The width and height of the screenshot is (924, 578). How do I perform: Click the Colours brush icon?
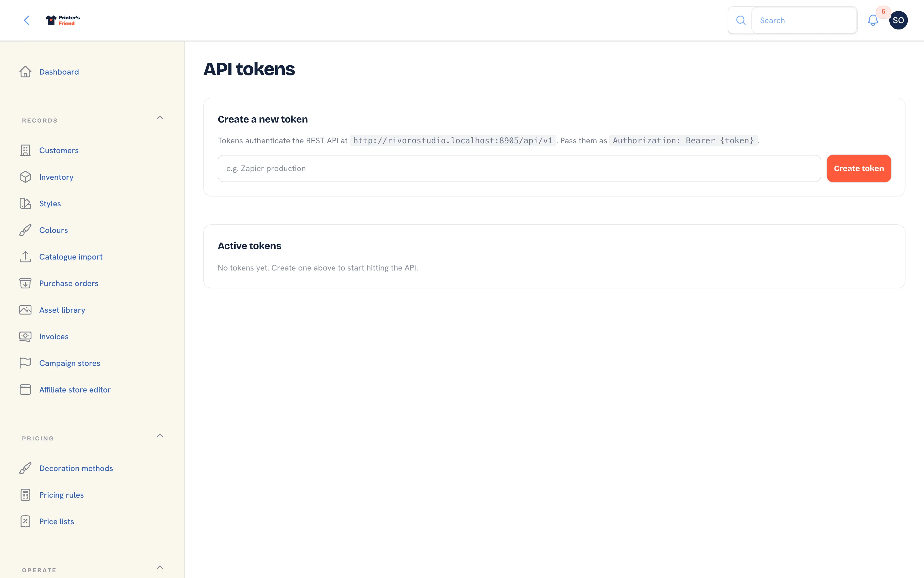25,230
